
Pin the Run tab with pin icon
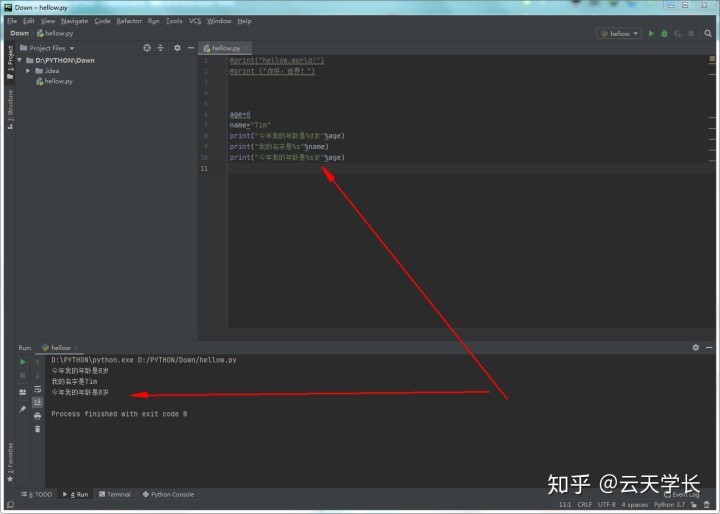[22, 409]
